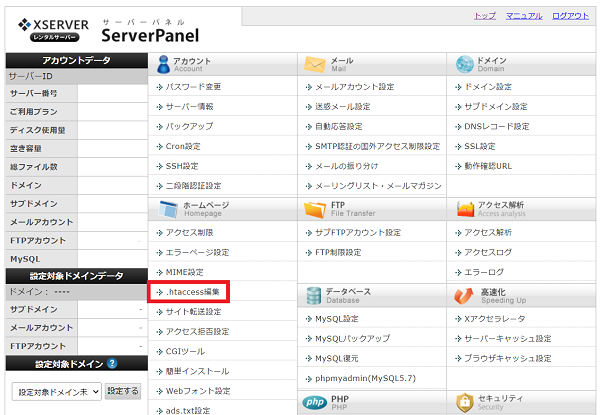Open FTP制限設定
The height and width of the screenshot is (415, 600).
[338, 252]
